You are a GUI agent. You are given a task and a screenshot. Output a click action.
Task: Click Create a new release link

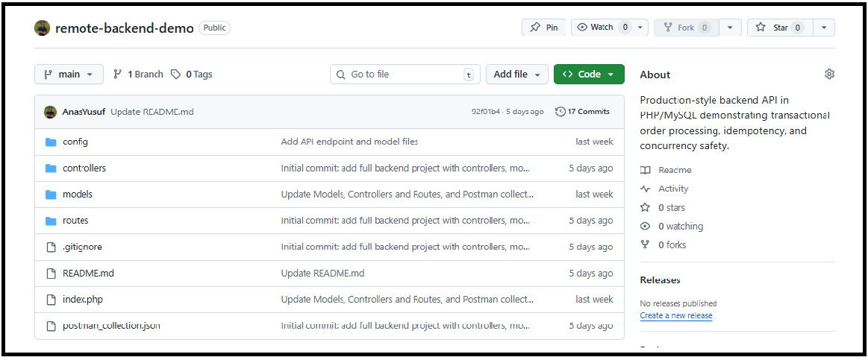coord(675,315)
